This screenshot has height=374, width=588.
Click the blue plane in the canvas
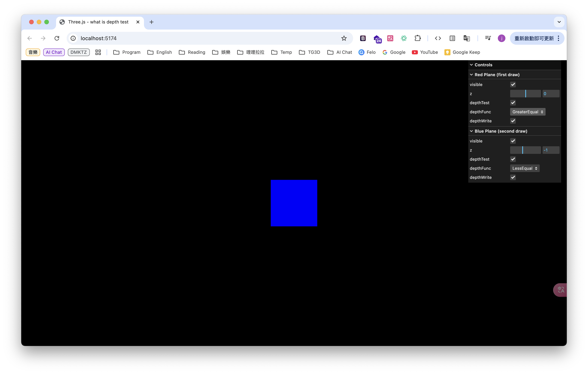294,203
